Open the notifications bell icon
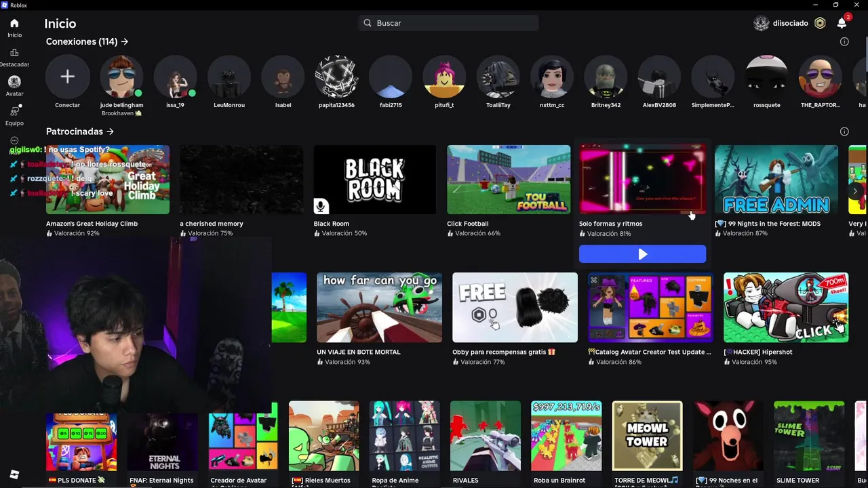Image resolution: width=868 pixels, height=488 pixels. 842,23
